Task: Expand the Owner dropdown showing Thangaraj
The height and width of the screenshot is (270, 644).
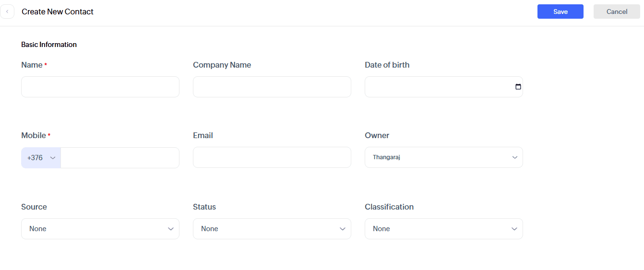Action: 443,157
